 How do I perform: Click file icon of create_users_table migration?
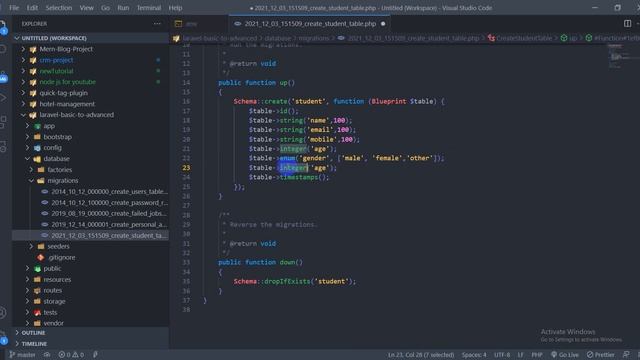pos(44,191)
